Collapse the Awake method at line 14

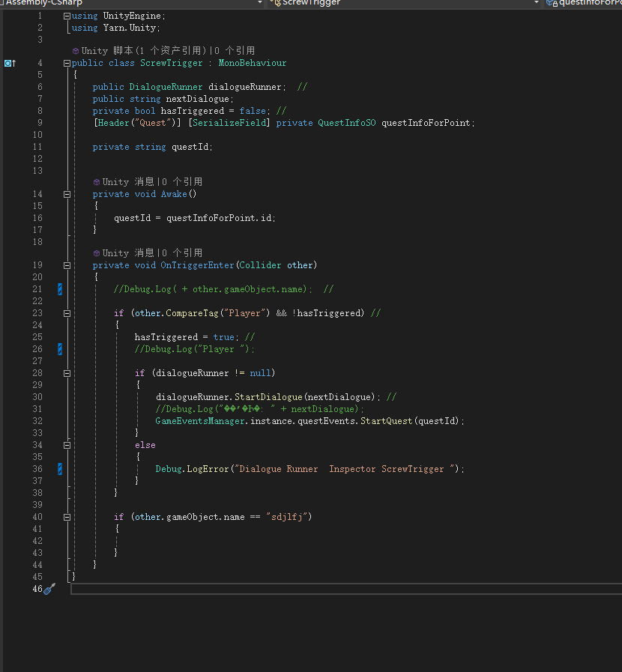[67, 194]
